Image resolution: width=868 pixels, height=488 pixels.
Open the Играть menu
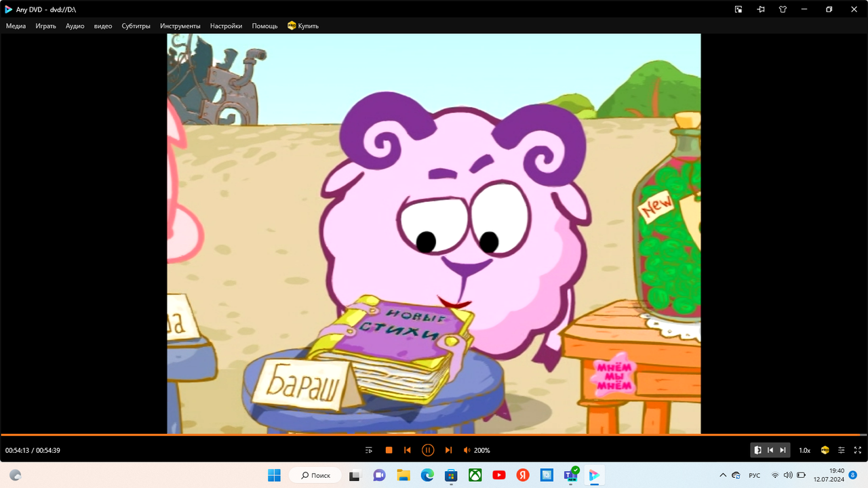[x=46, y=26]
